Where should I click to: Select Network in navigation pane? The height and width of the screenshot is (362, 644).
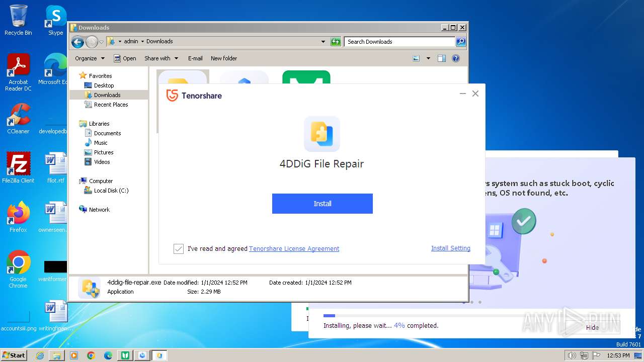pyautogui.click(x=99, y=210)
